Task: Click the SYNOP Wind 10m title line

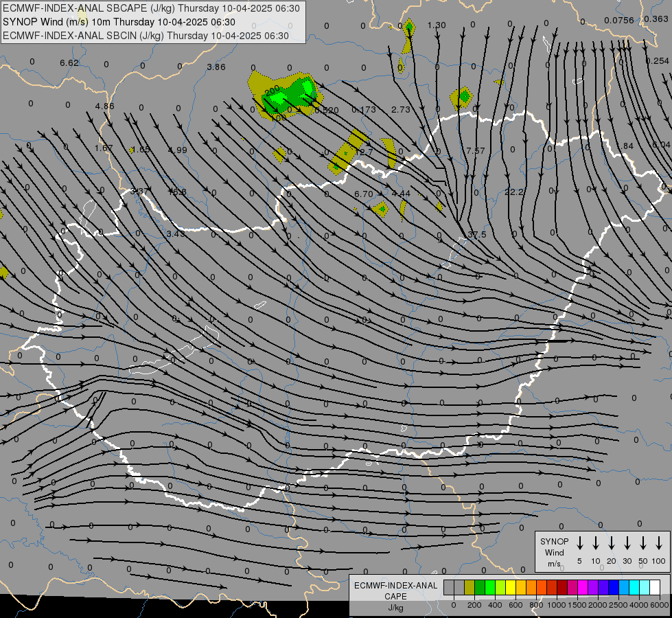Action: (x=119, y=22)
